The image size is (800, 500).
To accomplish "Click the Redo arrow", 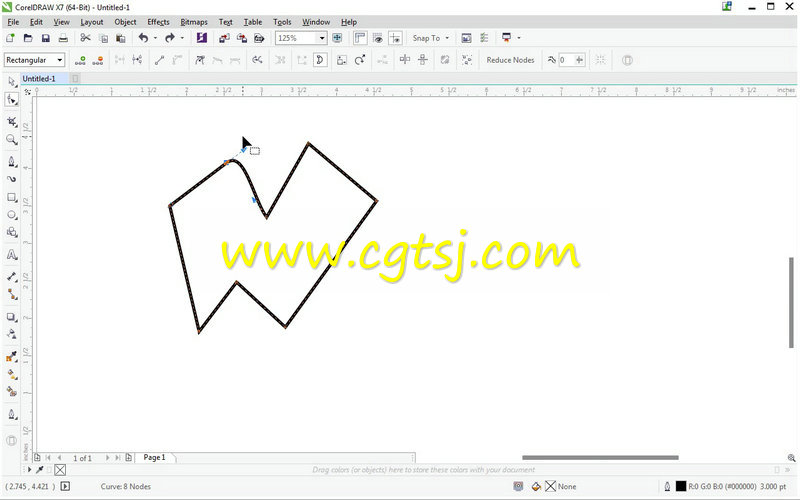I will [170, 38].
